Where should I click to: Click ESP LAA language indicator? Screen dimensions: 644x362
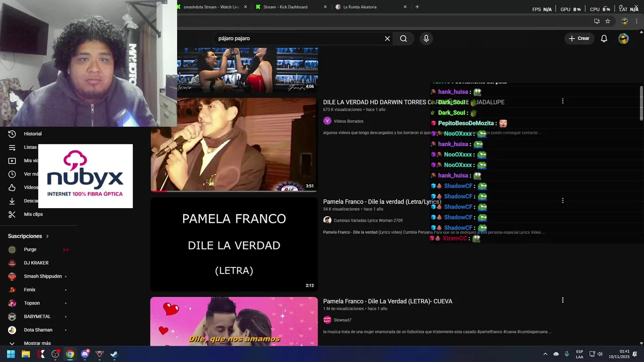pos(580,354)
